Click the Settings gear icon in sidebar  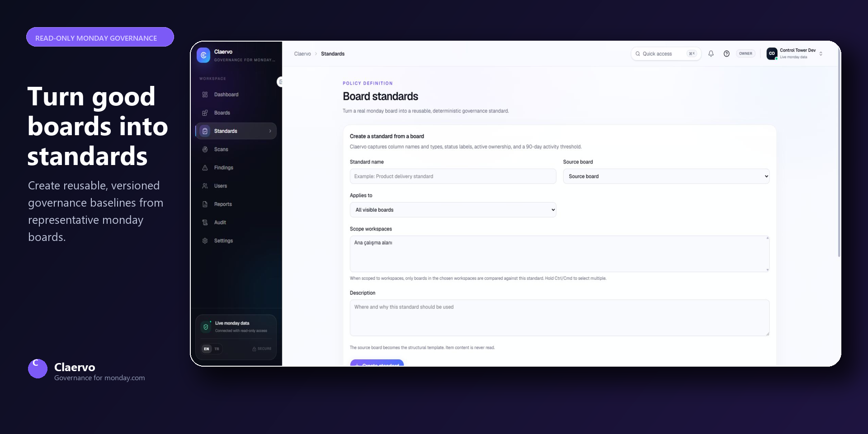[205, 241]
